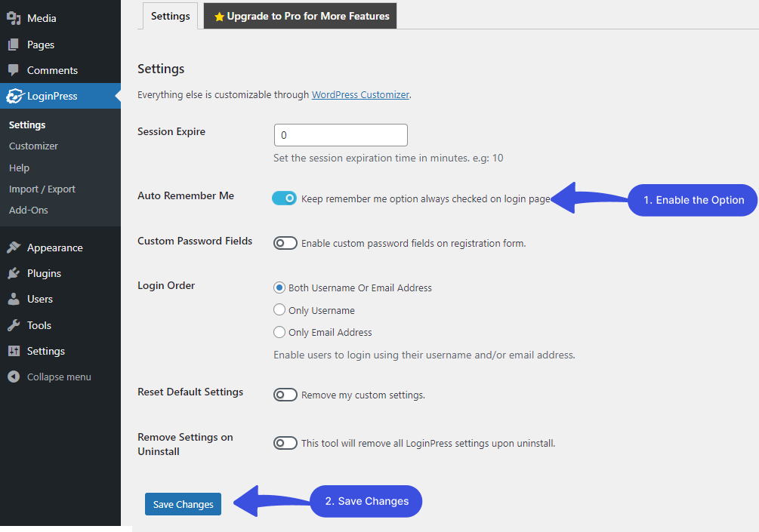This screenshot has height=532, width=759.
Task: Click the Appearance paintbrush icon
Action: click(x=14, y=248)
